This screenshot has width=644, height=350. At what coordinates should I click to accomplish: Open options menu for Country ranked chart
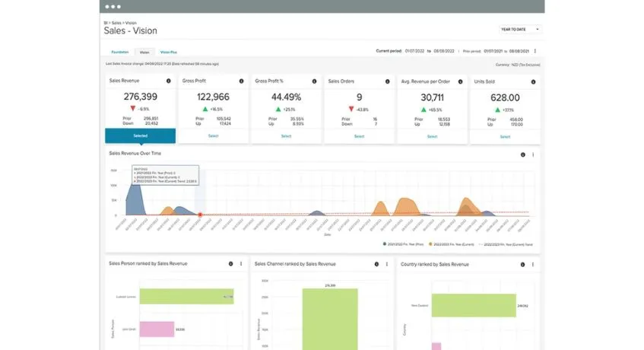(x=533, y=265)
